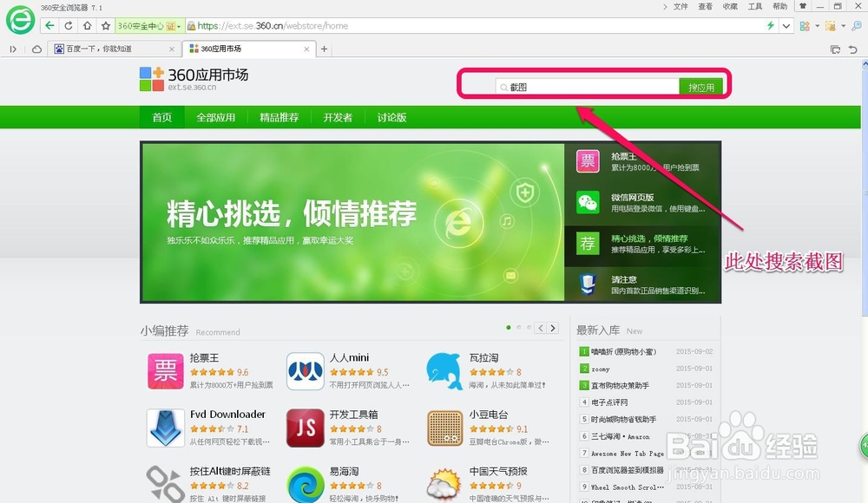Toggle speed mode with the lightning icon

[771, 26]
